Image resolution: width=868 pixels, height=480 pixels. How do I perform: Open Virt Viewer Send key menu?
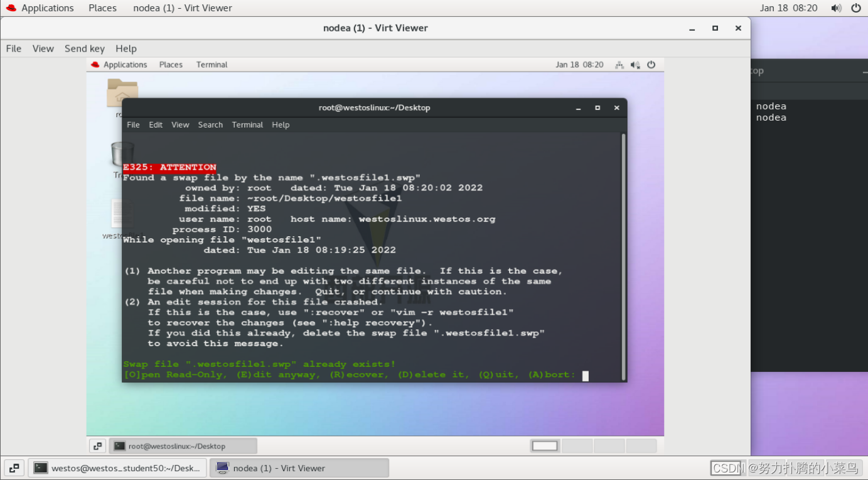click(x=85, y=48)
